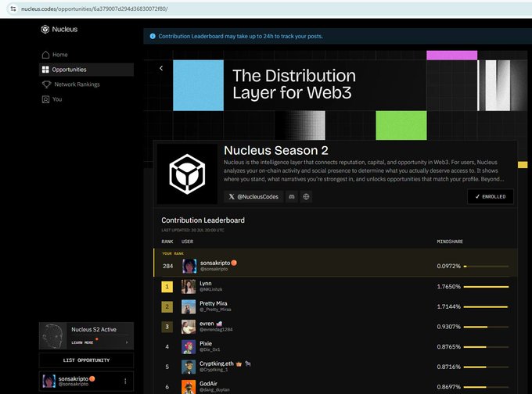The image size is (532, 394).
Task: Click the info icon in notice banner
Action: (153, 36)
